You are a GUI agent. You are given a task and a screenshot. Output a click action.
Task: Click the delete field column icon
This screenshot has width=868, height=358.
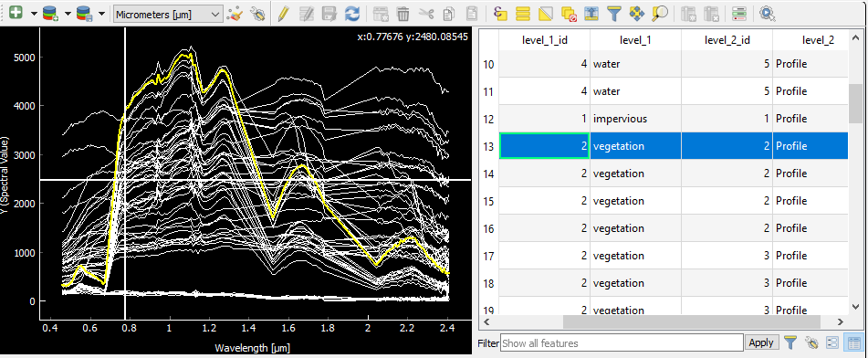point(711,14)
